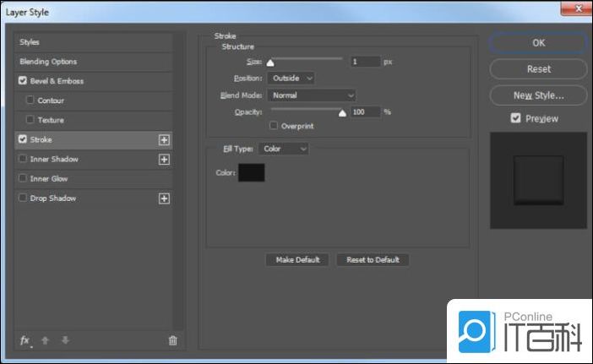Click the Reset to Default button

click(373, 259)
